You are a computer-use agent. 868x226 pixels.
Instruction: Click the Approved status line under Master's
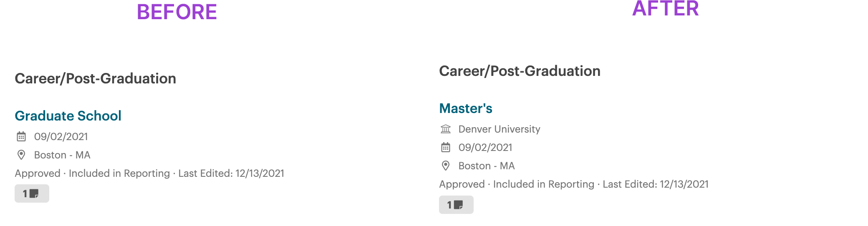click(x=574, y=184)
